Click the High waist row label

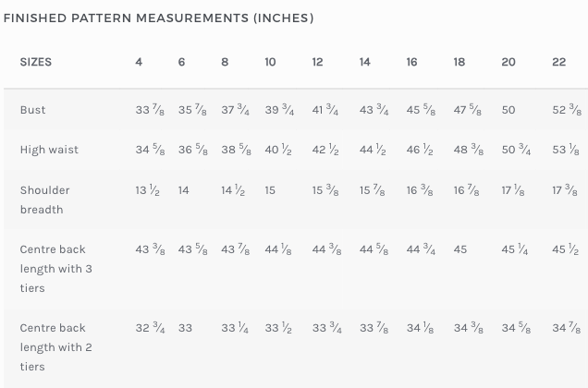[49, 150]
